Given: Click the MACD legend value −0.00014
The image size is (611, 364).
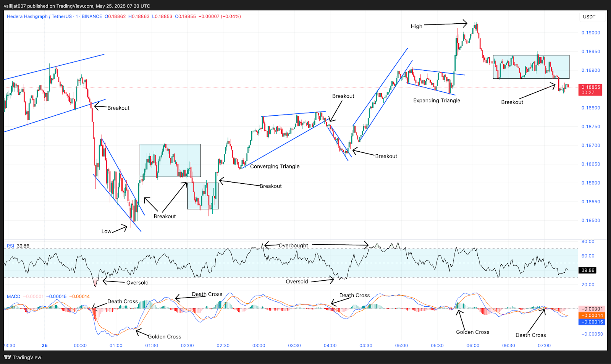Looking at the screenshot, I should [x=79, y=296].
